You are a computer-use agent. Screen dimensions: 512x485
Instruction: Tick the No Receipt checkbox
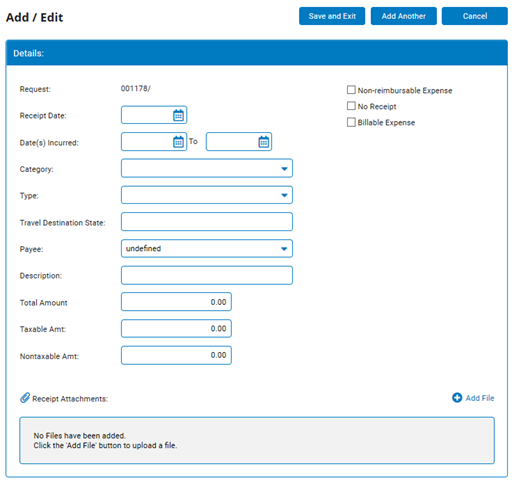(x=351, y=106)
